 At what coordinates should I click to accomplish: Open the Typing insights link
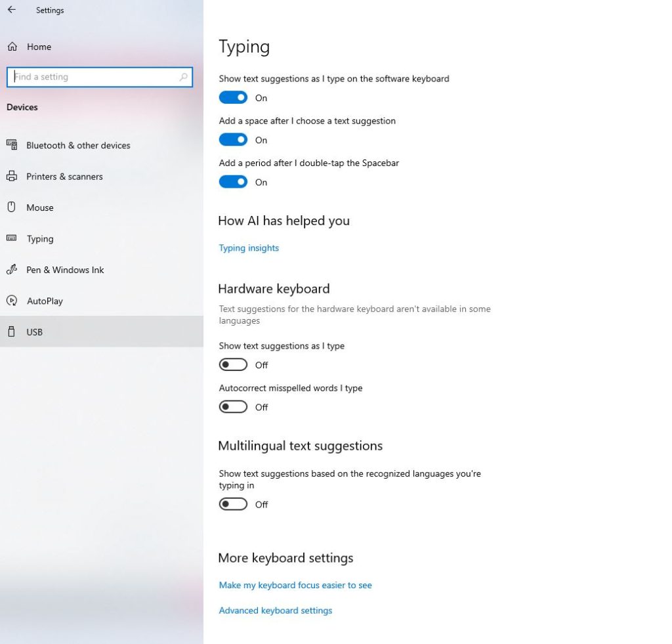click(249, 248)
